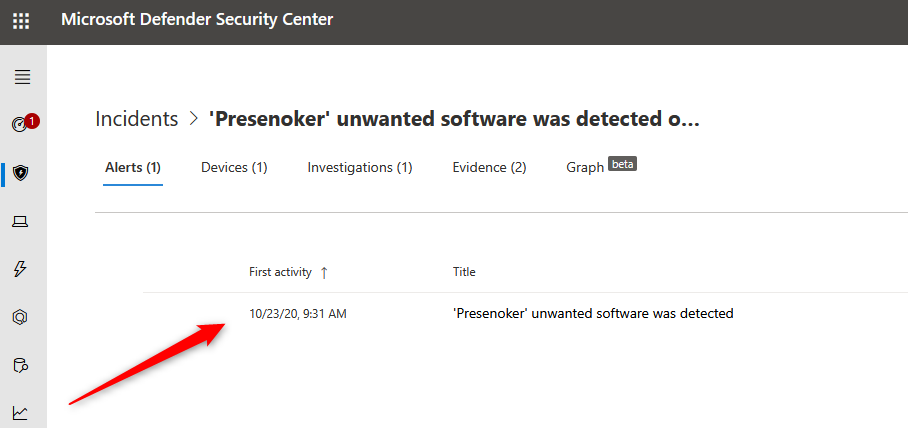This screenshot has width=908, height=428.
Task: Click Microsoft Defender Security Center header title
Action: point(197,20)
